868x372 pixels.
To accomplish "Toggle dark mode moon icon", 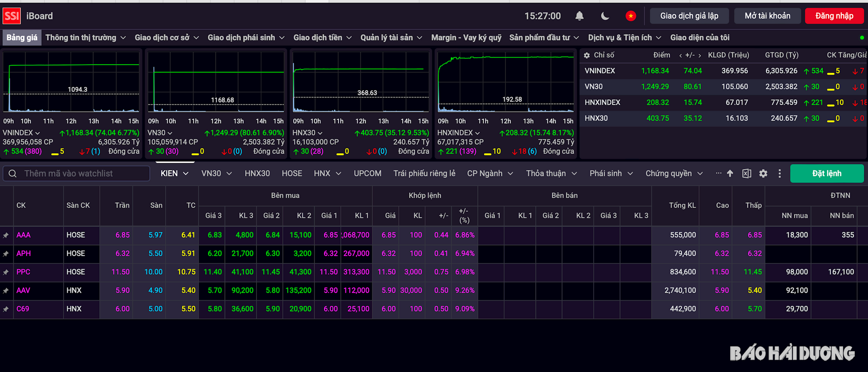I will [605, 16].
